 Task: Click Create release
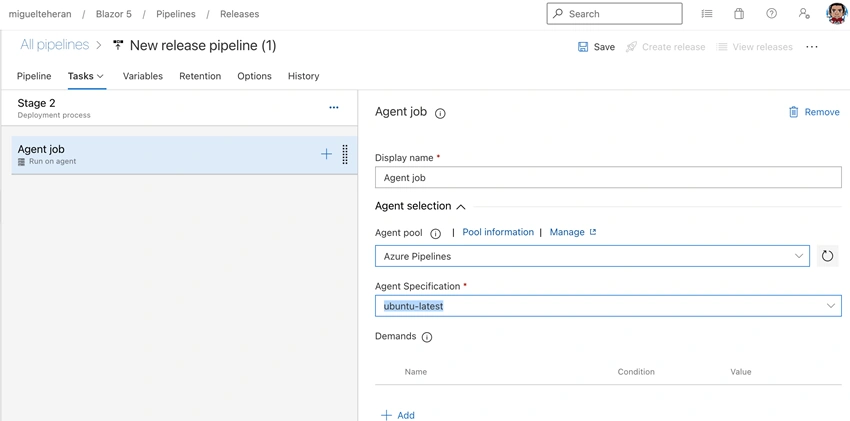pos(666,47)
